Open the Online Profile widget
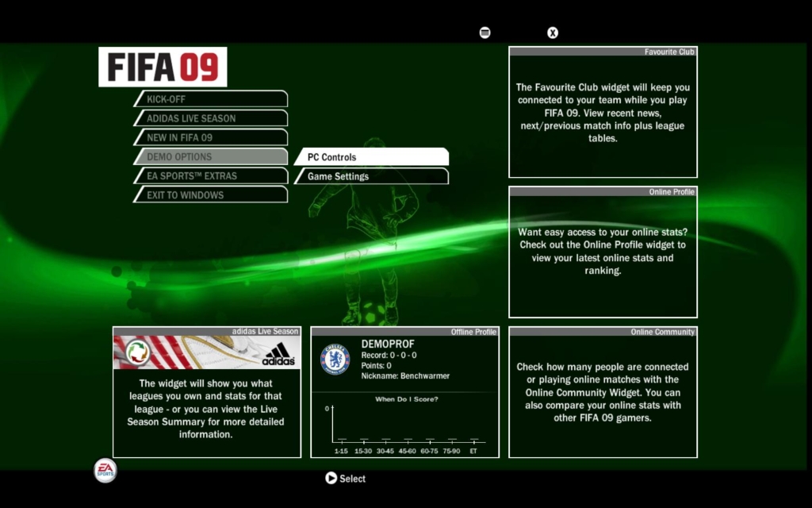 (x=603, y=252)
